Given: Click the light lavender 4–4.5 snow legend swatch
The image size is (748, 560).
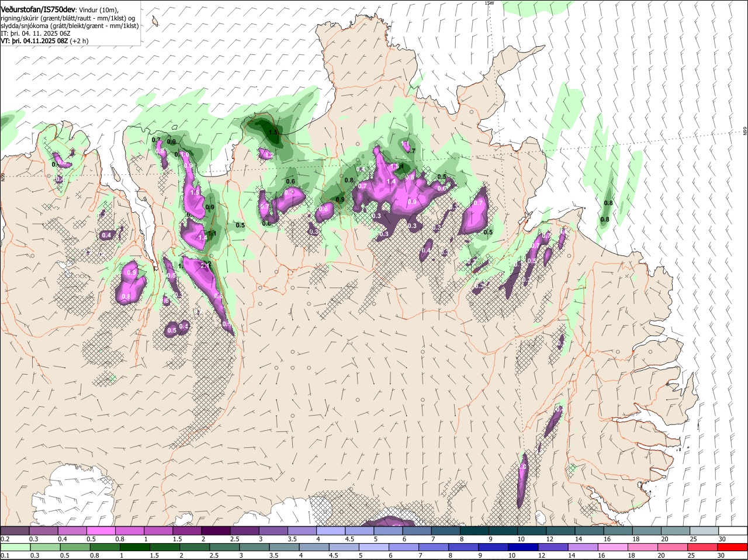Looking at the screenshot, I should pyautogui.click(x=331, y=530).
